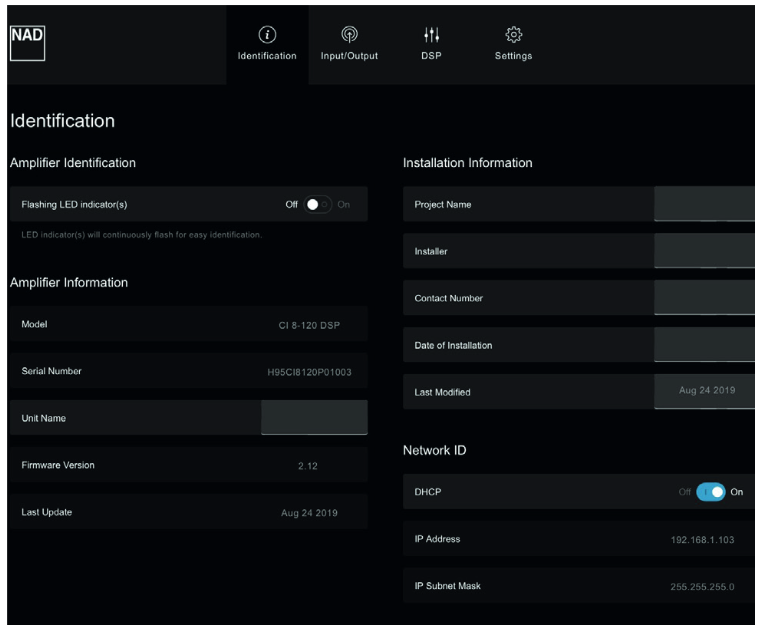Click the Last Modified date field

(706, 391)
